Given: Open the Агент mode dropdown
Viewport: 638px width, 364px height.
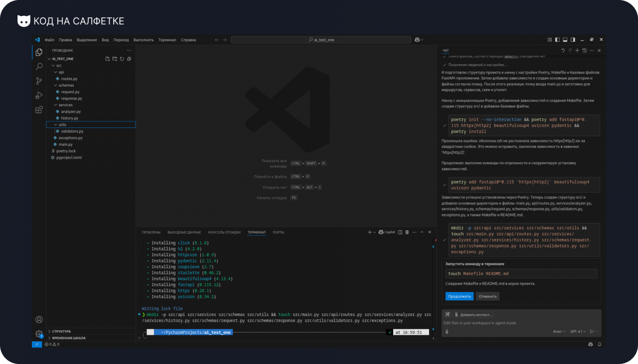Looking at the screenshot, I should point(559,332).
